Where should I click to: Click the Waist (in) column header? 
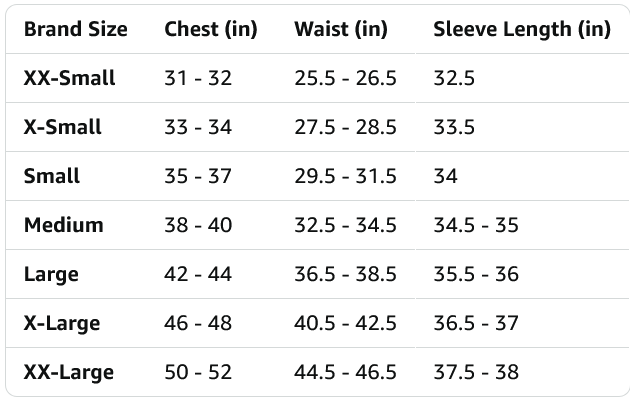tap(341, 29)
